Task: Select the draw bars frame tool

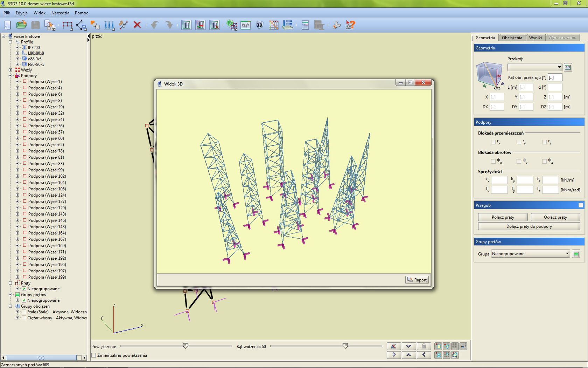Action: (x=67, y=25)
